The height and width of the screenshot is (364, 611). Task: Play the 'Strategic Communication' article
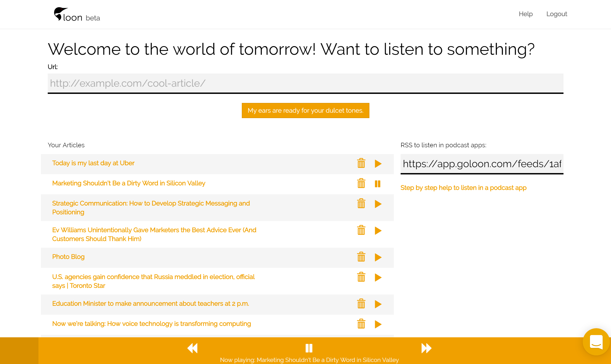tap(378, 204)
